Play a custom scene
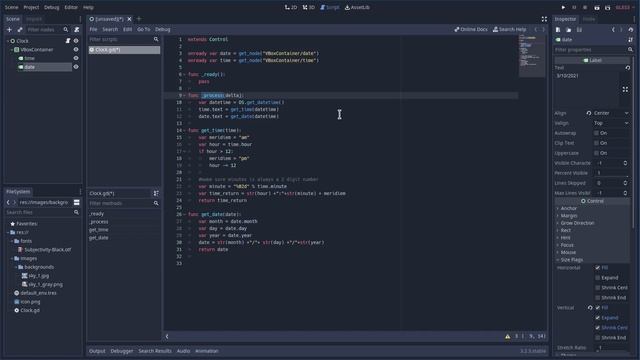The height and width of the screenshot is (360, 640). point(607,7)
